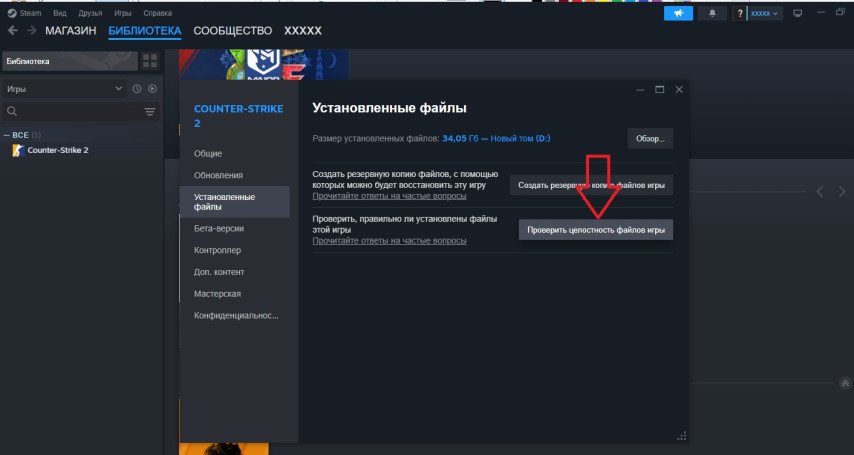The height and width of the screenshot is (455, 854).
Task: Open the Бета-версии section
Action: (219, 228)
